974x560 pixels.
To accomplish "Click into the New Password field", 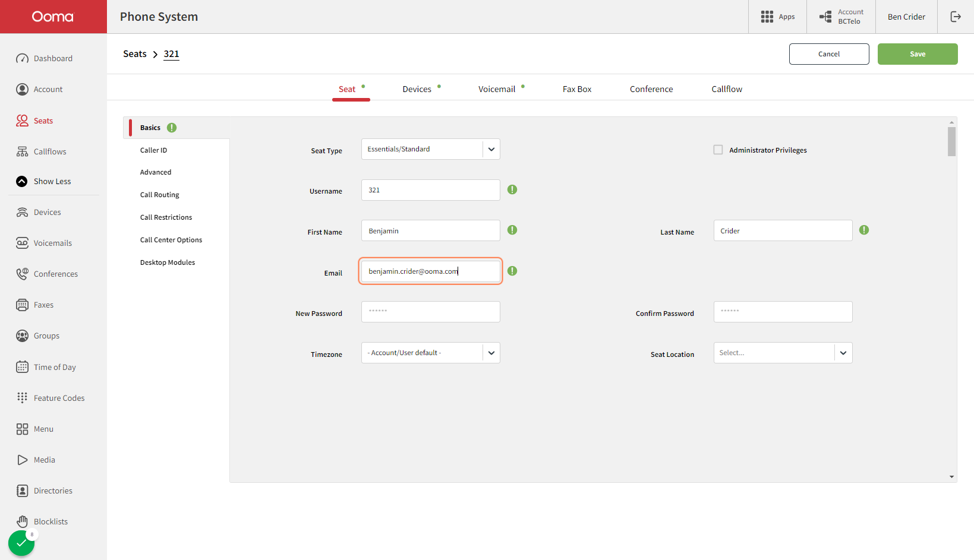I will [431, 312].
